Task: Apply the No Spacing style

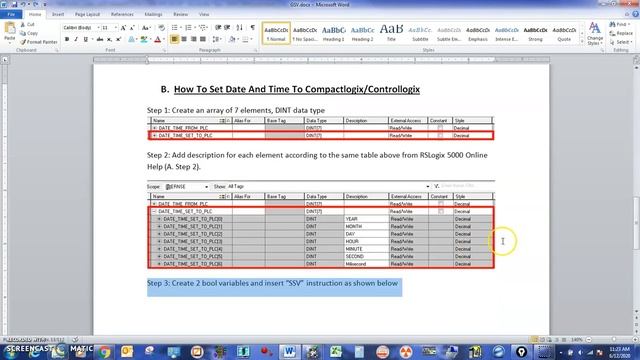Action: 305,33
